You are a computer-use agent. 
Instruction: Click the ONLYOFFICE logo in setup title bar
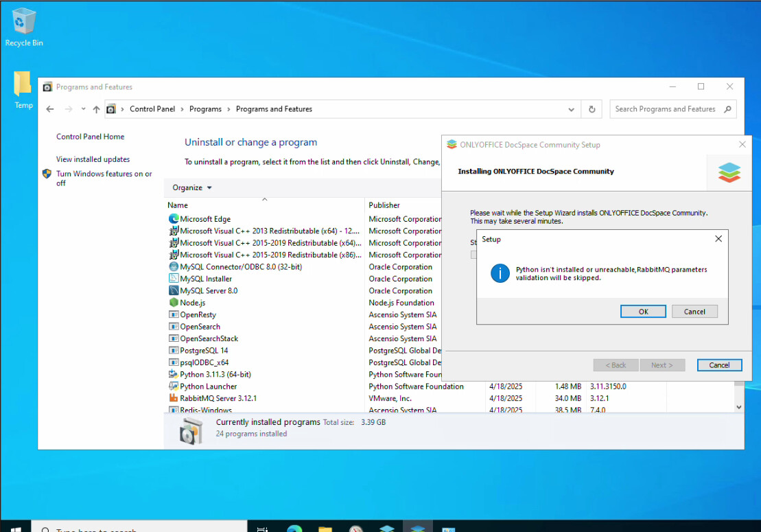452,145
